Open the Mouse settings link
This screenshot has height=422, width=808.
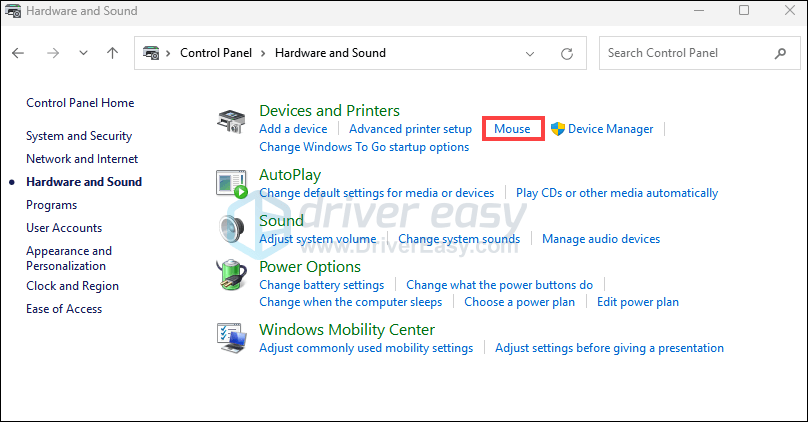pos(512,129)
